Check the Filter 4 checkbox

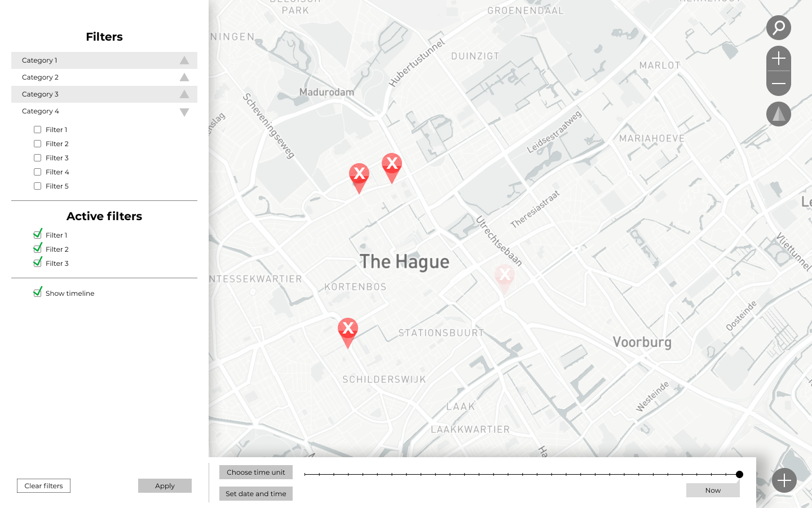37,172
